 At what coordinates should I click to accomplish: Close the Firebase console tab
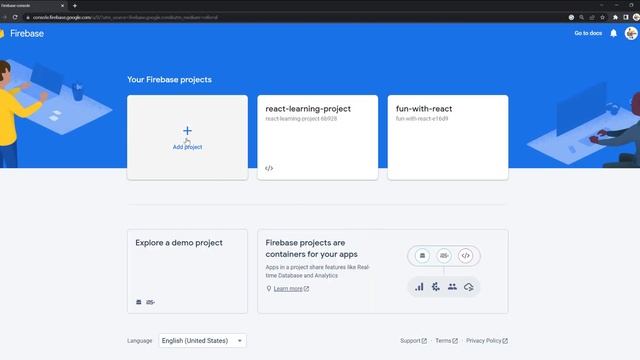pos(62,6)
